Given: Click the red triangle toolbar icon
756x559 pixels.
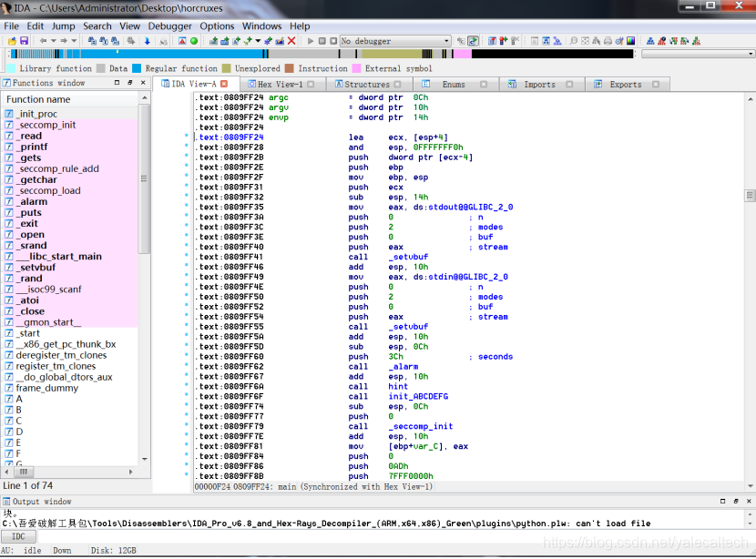Looking at the screenshot, I should [182, 41].
